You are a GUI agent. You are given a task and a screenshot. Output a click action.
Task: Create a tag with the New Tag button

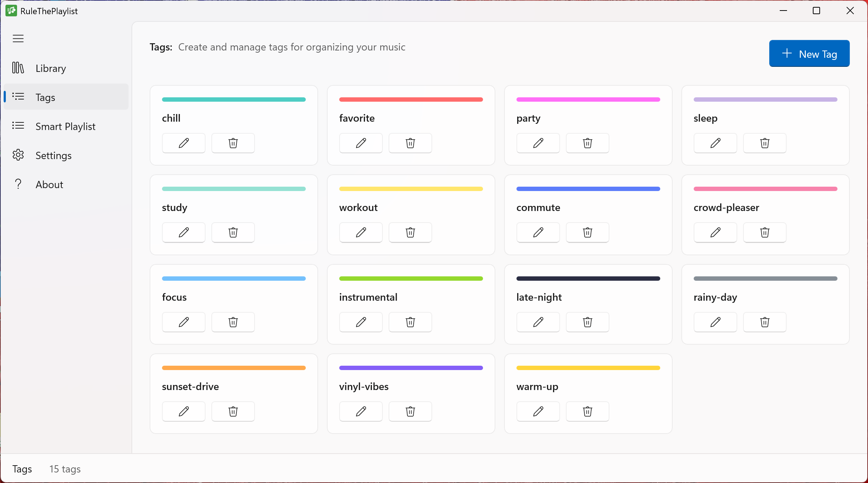tap(809, 53)
